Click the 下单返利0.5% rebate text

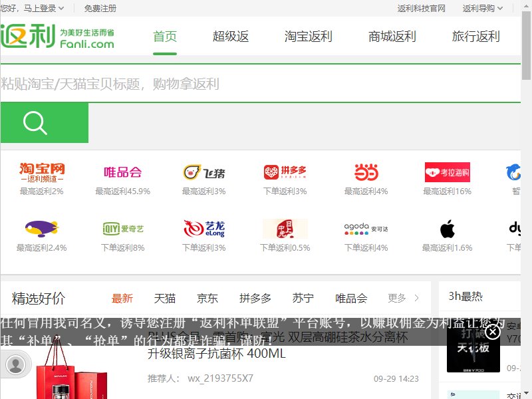[x=285, y=247]
